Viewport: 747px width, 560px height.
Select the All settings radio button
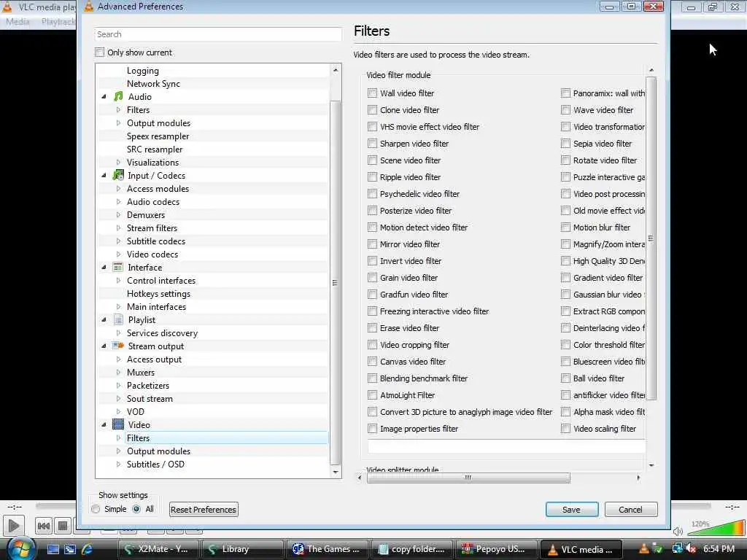point(136,509)
